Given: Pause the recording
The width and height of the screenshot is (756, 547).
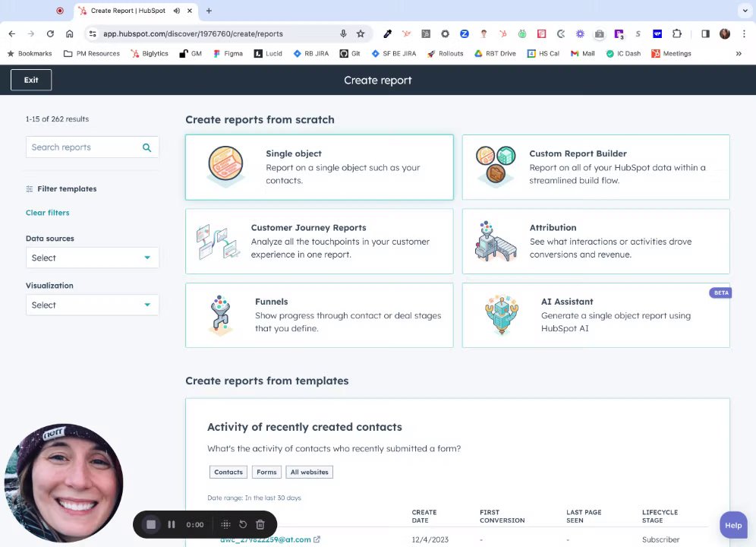Looking at the screenshot, I should point(171,524).
